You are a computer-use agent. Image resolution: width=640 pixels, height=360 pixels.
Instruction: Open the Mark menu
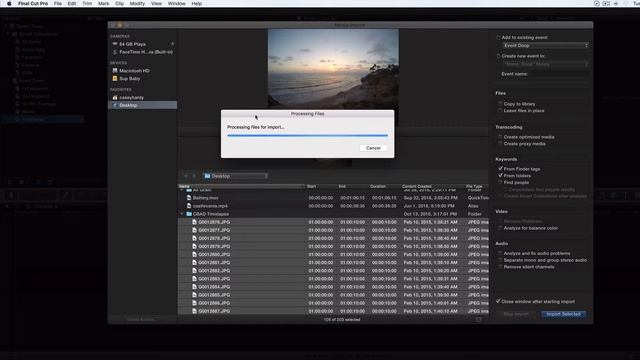point(104,3)
